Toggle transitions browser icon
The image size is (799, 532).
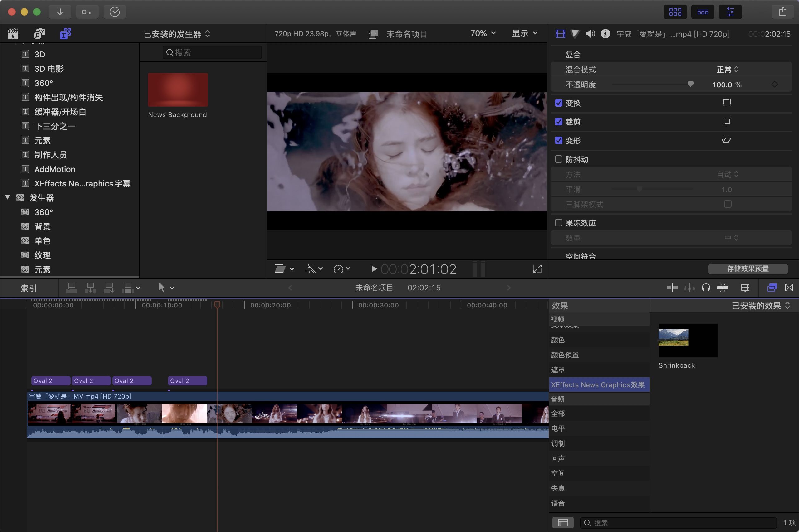click(x=789, y=288)
